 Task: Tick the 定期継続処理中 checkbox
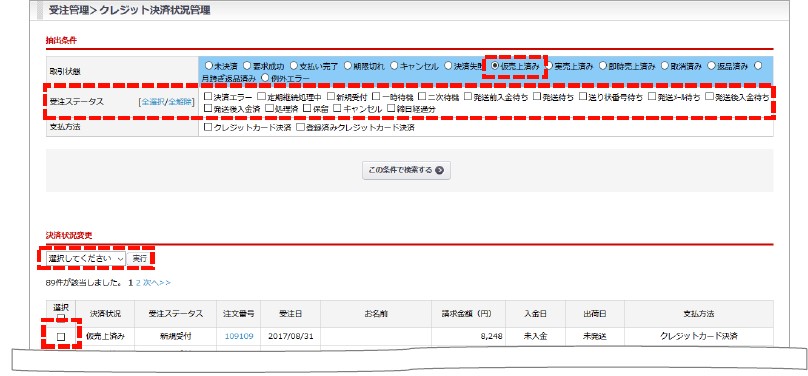coord(262,96)
